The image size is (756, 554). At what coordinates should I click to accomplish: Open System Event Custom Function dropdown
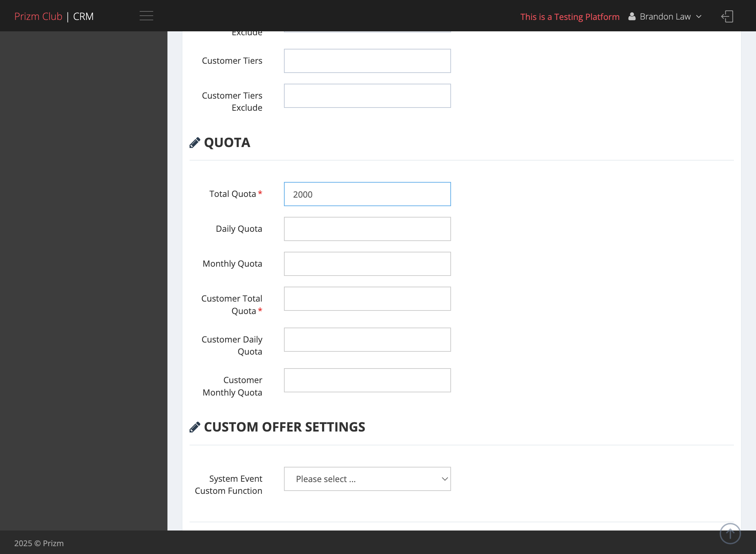[367, 479]
